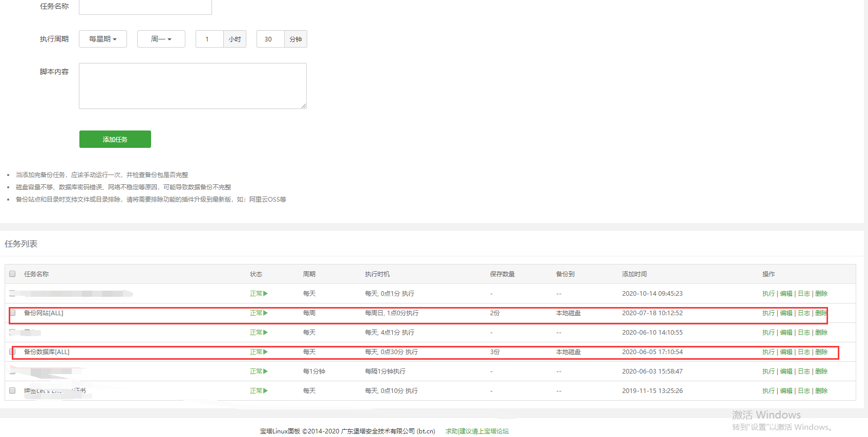The width and height of the screenshot is (868, 437).
Task: Click the 每周日, 1点0分执行 cell
Action: point(392,313)
